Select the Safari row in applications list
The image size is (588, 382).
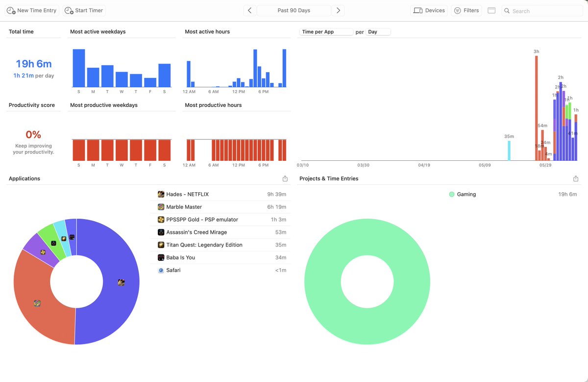point(221,270)
